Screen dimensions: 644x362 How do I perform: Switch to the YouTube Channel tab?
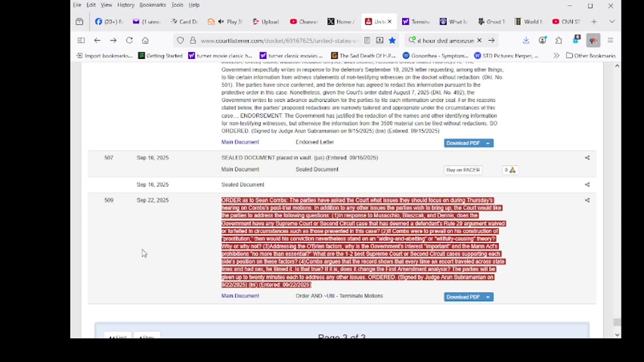pyautogui.click(x=304, y=22)
